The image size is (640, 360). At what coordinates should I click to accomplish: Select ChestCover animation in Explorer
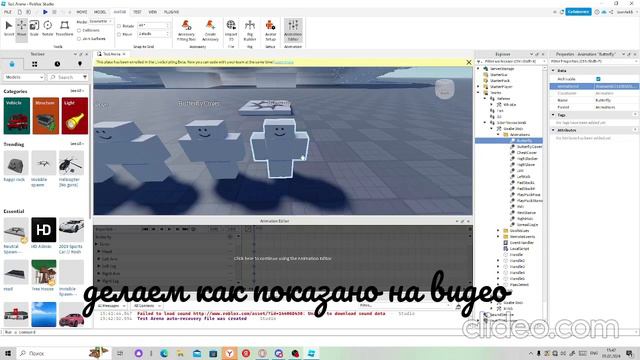pos(527,153)
